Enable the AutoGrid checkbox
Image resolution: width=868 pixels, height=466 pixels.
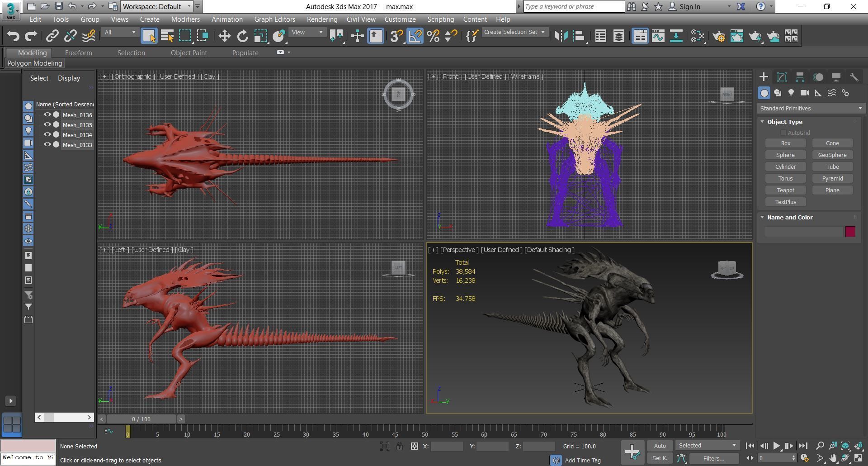[783, 133]
